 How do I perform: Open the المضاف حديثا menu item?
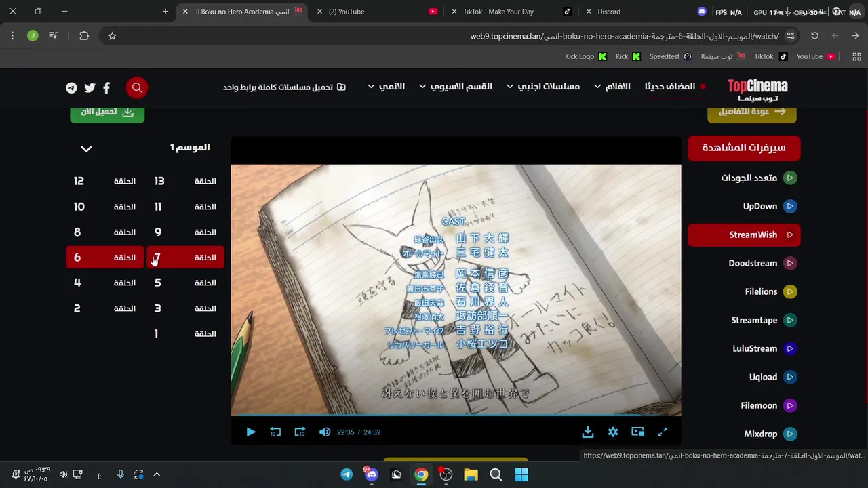669,87
